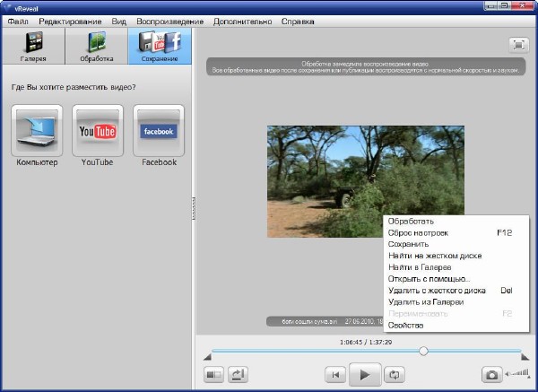Switch to the Обработка tab
This screenshot has height=392, width=538.
tap(97, 46)
